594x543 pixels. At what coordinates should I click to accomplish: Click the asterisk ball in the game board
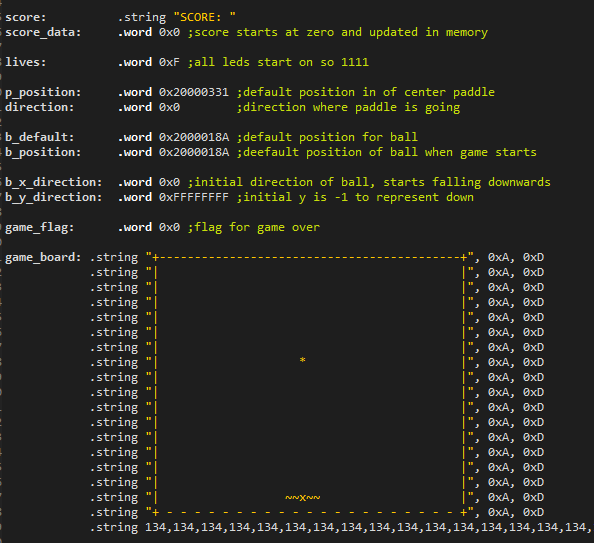click(x=302, y=360)
